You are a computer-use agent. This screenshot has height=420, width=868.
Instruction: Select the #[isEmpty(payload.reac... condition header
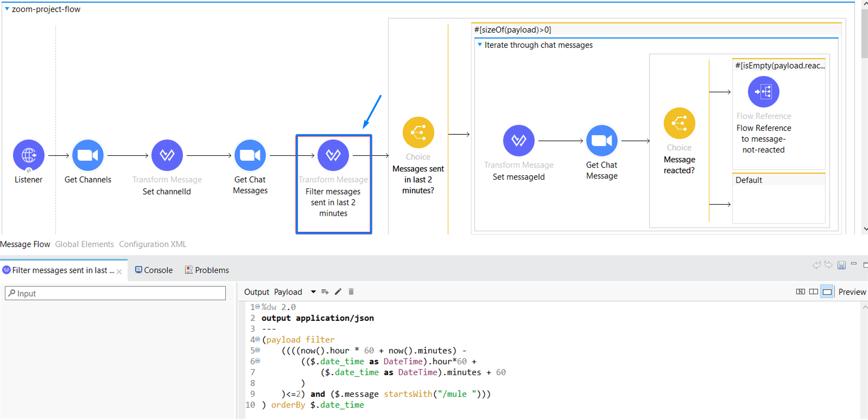779,66
